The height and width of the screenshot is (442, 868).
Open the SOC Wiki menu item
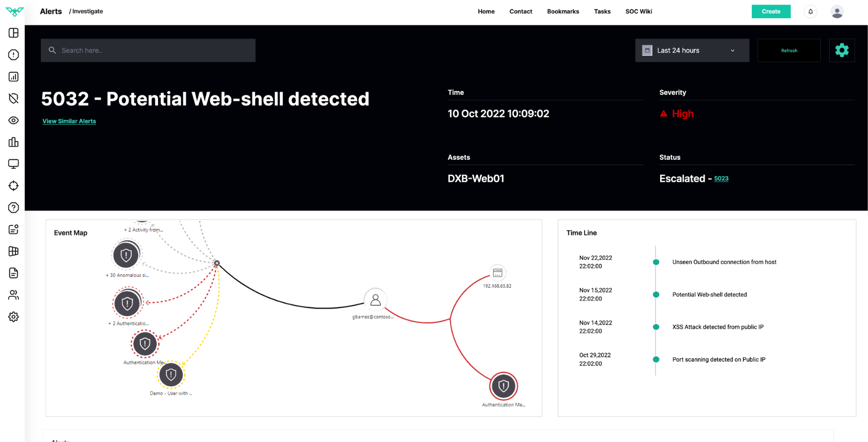coord(638,12)
